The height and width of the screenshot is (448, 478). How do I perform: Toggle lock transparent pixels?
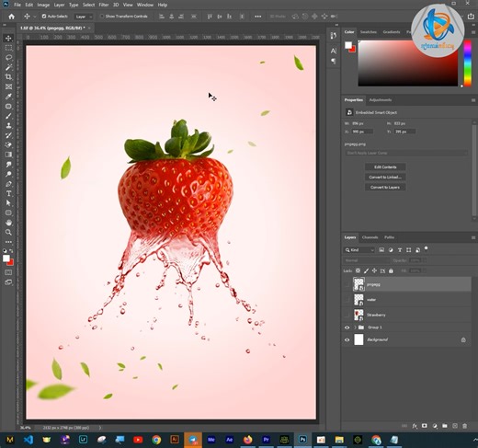[358, 270]
